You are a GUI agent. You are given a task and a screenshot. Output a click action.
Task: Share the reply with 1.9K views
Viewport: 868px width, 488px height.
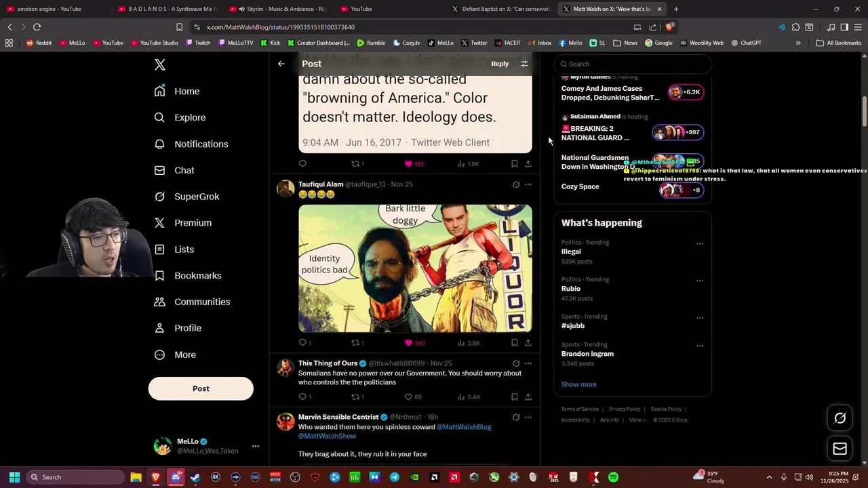click(528, 164)
